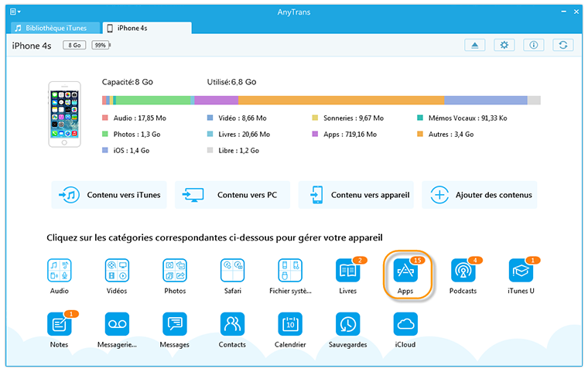Close the AnyTrans window
The height and width of the screenshot is (372, 588).
point(576,12)
